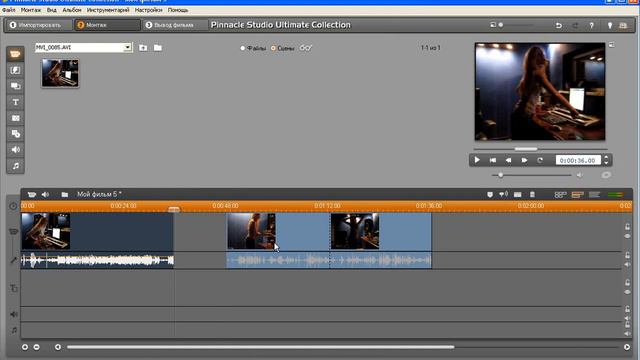This screenshot has width=640, height=360.
Task: Open the Файл menu
Action: point(9,10)
